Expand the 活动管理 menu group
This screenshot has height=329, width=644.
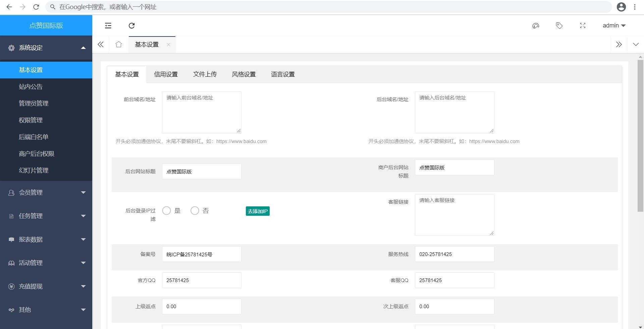46,263
